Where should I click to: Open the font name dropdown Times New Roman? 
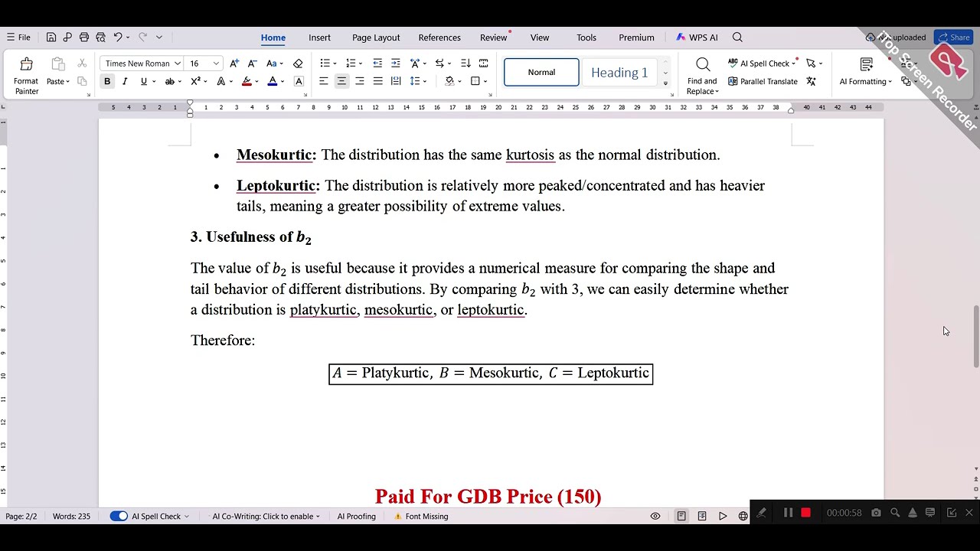pyautogui.click(x=178, y=64)
